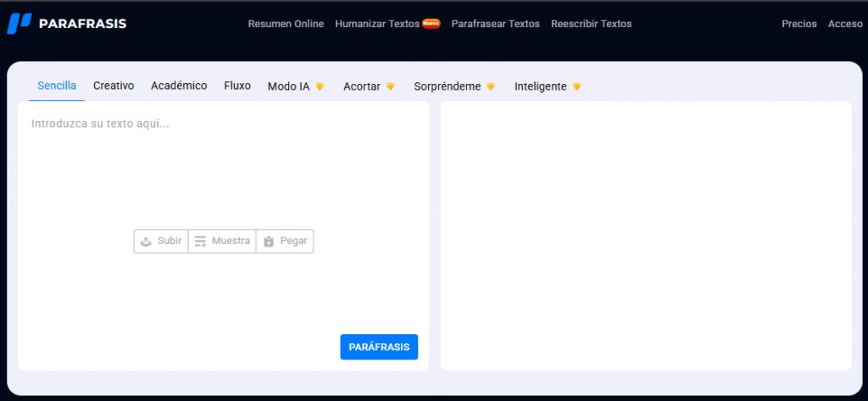Click premium diamond icon next to Sorpréndeme
The width and height of the screenshot is (868, 401).
coord(491,86)
